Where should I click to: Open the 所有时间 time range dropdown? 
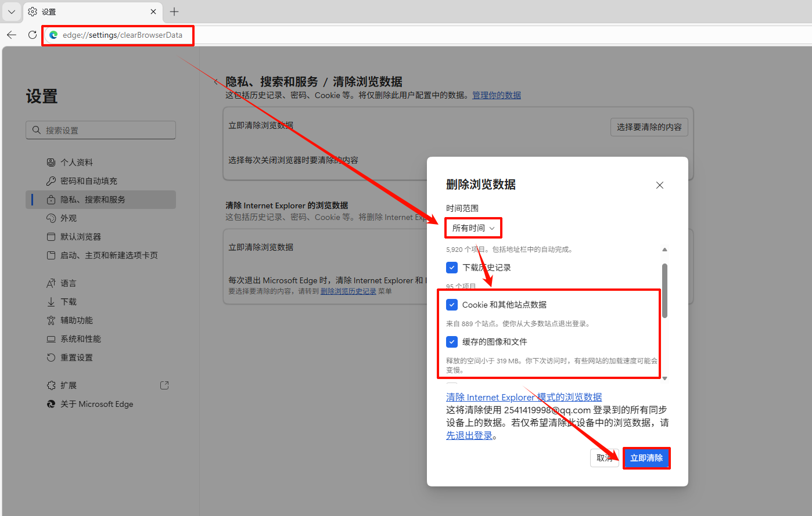click(x=473, y=228)
